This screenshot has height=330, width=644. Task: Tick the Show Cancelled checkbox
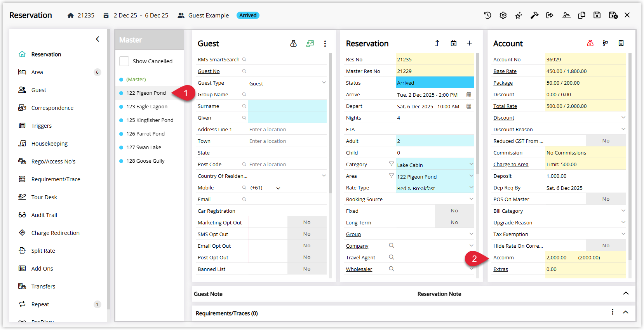[124, 61]
